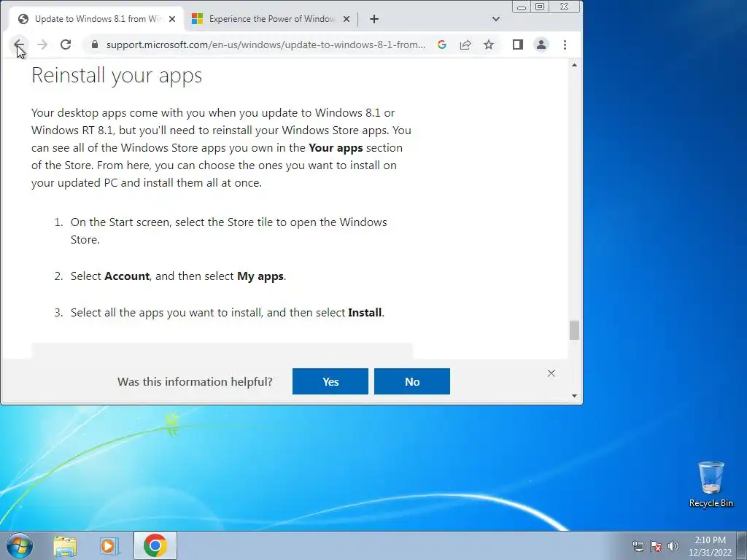The height and width of the screenshot is (560, 747).
Task: Switch to Update to Windows 8.1 tab
Action: pyautogui.click(x=97, y=19)
